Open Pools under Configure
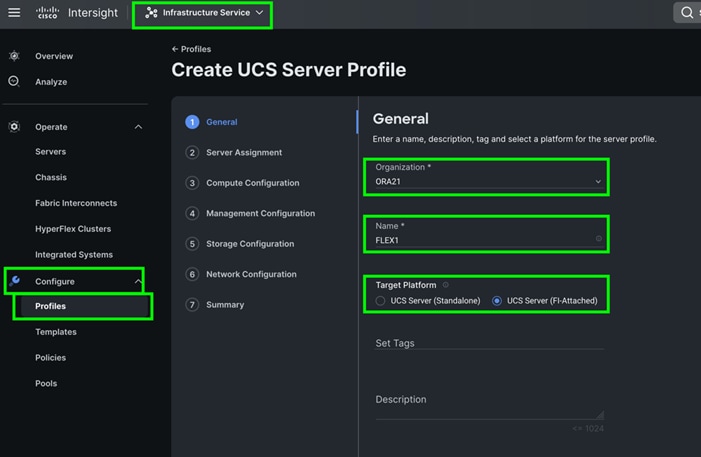The image size is (701, 457). coord(46,383)
